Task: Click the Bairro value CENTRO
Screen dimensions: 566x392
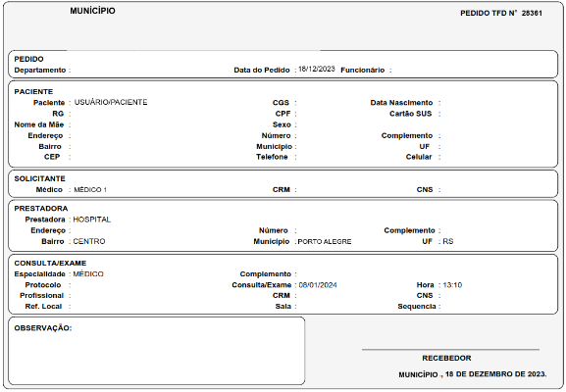Action: coord(89,241)
